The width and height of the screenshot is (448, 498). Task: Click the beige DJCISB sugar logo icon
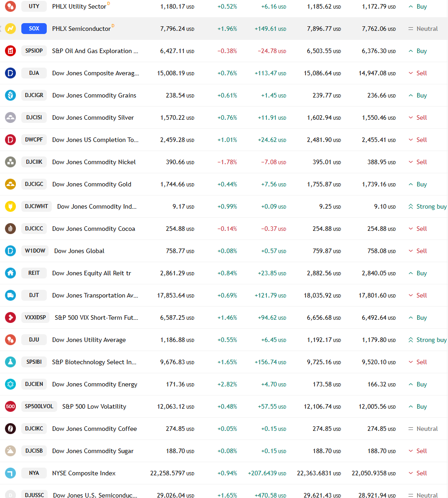10,451
